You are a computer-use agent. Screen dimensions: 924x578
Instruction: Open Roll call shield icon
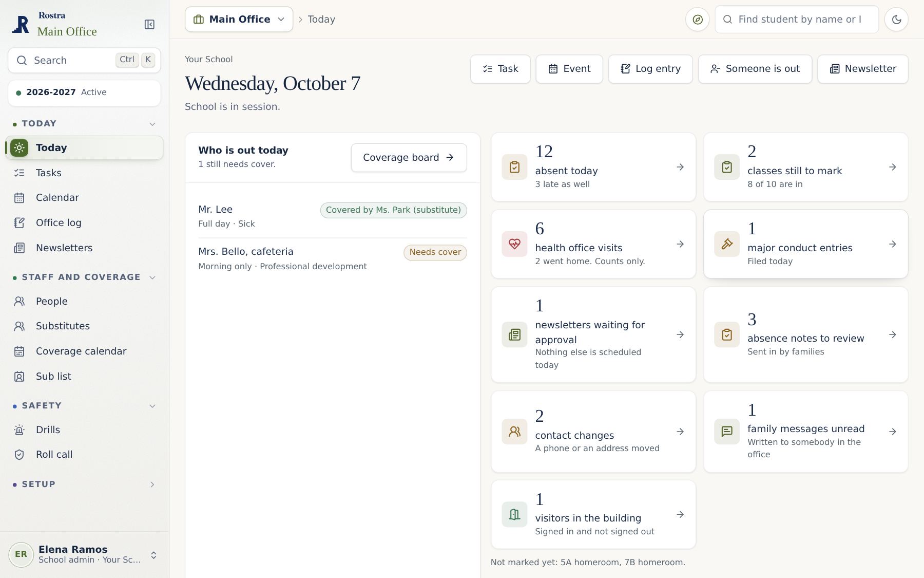pos(20,455)
